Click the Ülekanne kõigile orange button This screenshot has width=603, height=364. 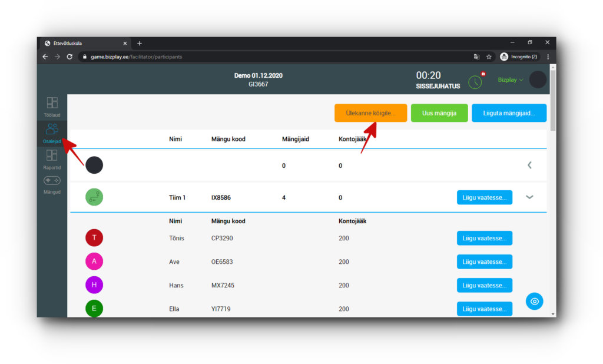pyautogui.click(x=370, y=112)
